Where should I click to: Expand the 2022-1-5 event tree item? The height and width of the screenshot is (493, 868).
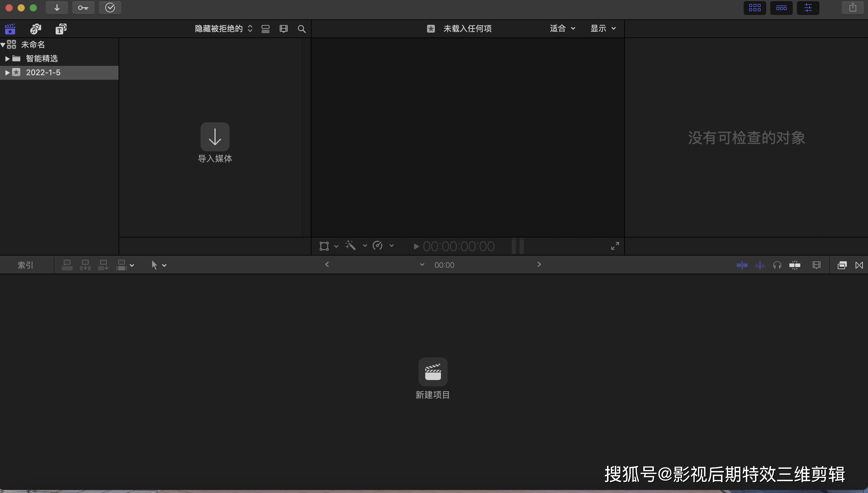point(7,72)
